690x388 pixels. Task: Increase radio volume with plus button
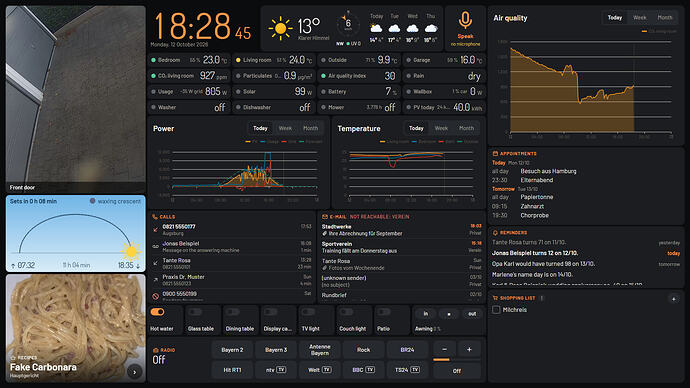point(469,349)
